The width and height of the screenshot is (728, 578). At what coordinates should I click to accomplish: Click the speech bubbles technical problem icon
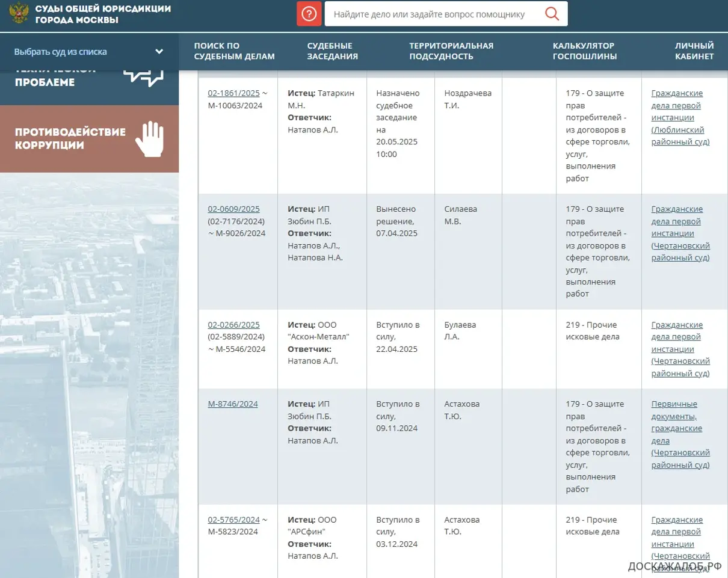pyautogui.click(x=143, y=78)
